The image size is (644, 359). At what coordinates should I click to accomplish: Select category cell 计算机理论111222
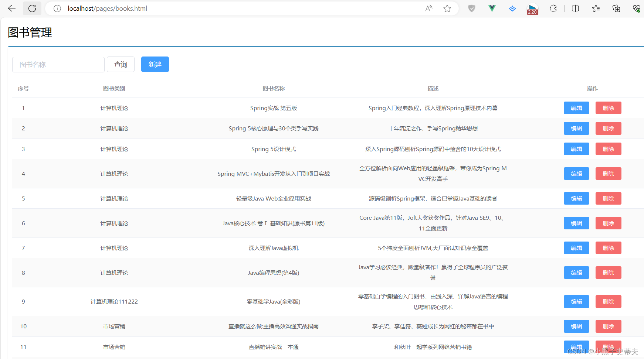click(114, 301)
